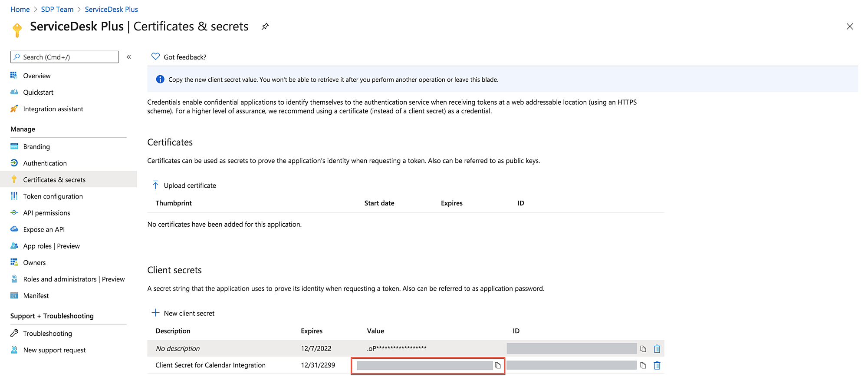The width and height of the screenshot is (868, 384).
Task: Click the Token configuration bars icon
Action: (14, 195)
